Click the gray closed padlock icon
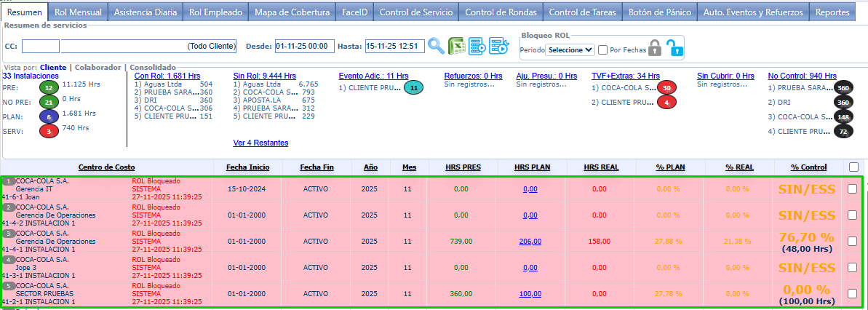The height and width of the screenshot is (310, 868). pyautogui.click(x=656, y=49)
